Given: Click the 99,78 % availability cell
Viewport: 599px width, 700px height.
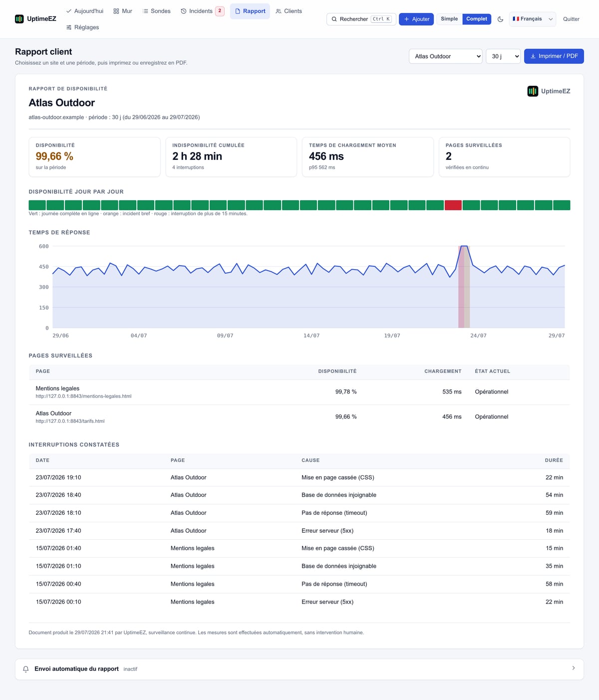Looking at the screenshot, I should click(x=346, y=392).
